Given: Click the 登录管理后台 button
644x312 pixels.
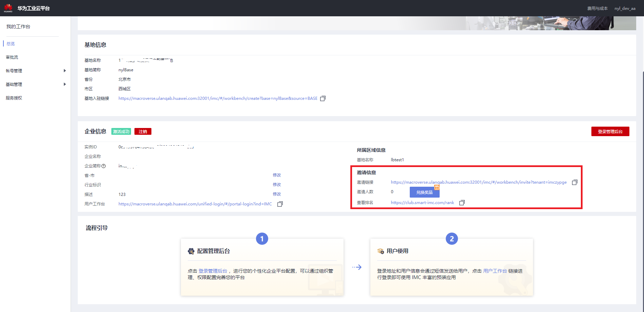Looking at the screenshot, I should [x=610, y=131].
